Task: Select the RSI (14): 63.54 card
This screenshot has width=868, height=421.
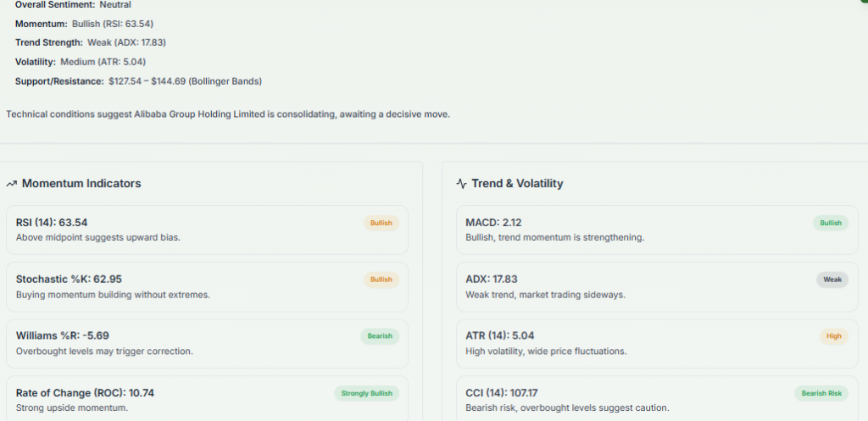Action: pyautogui.click(x=207, y=230)
